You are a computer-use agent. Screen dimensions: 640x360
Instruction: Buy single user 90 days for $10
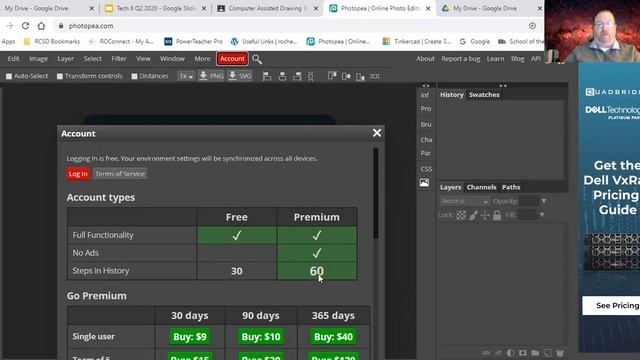[261, 337]
